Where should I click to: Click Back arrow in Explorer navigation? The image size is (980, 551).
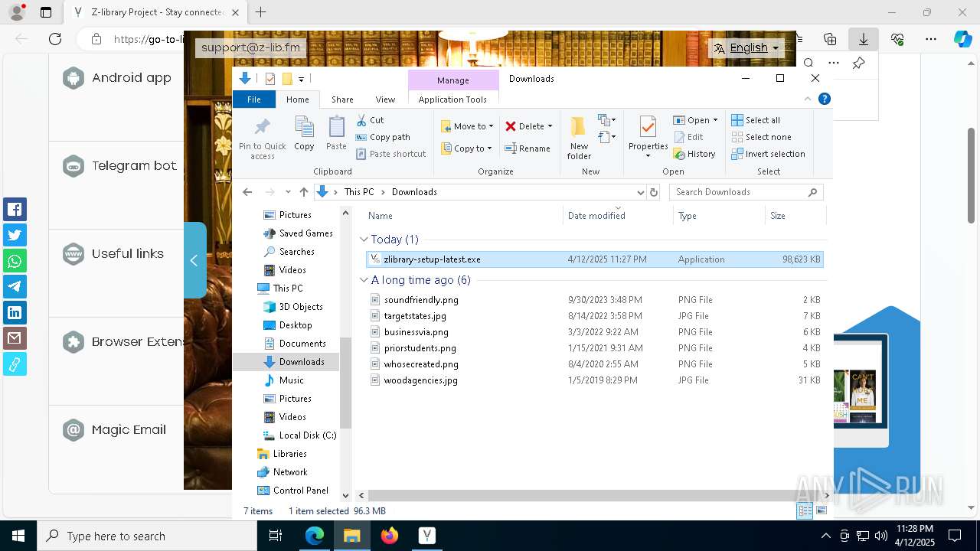point(247,192)
